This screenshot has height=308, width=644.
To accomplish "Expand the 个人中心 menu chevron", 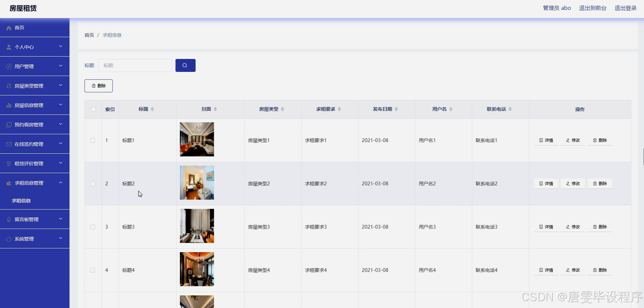I will 61,46.
